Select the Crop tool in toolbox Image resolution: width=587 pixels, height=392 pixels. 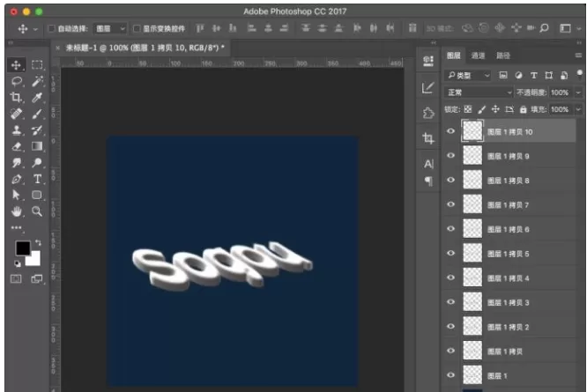(x=16, y=97)
